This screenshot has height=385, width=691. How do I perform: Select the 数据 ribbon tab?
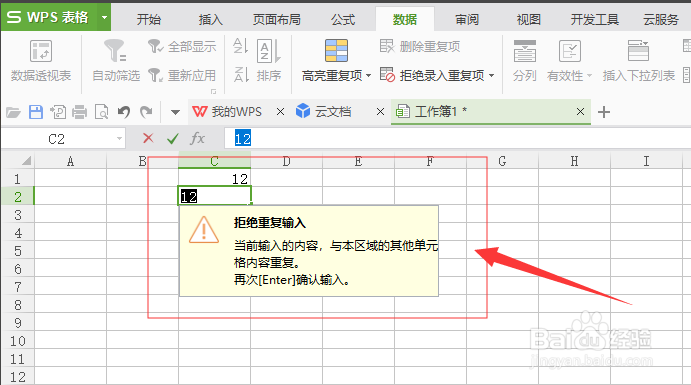point(405,19)
